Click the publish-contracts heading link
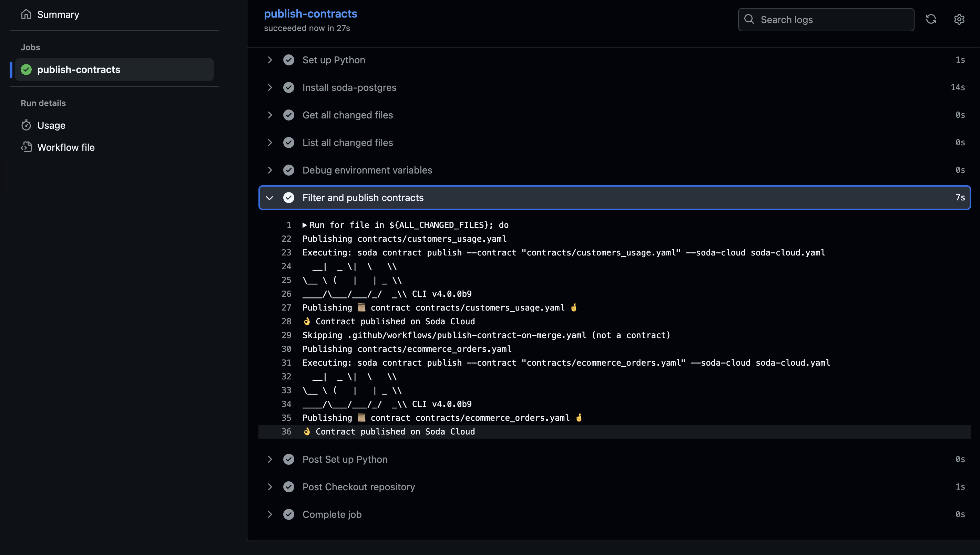The image size is (980, 555). (310, 14)
